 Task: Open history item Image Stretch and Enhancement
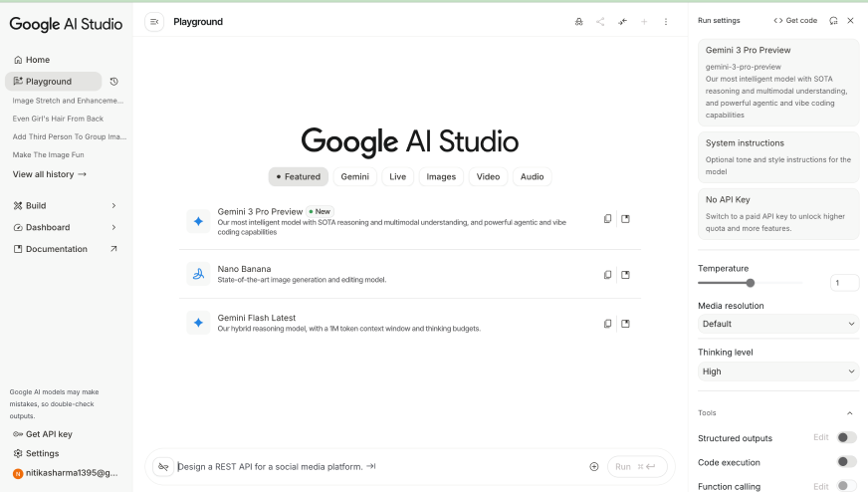pos(68,101)
